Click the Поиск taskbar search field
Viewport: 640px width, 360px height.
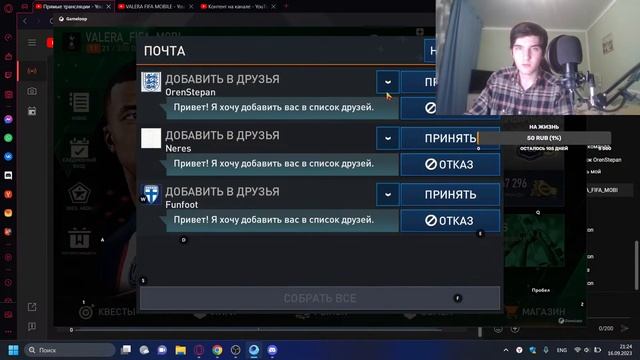click(x=70, y=350)
